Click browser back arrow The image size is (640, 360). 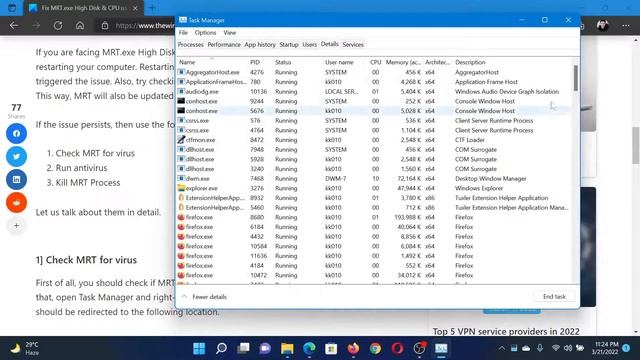[x=14, y=26]
